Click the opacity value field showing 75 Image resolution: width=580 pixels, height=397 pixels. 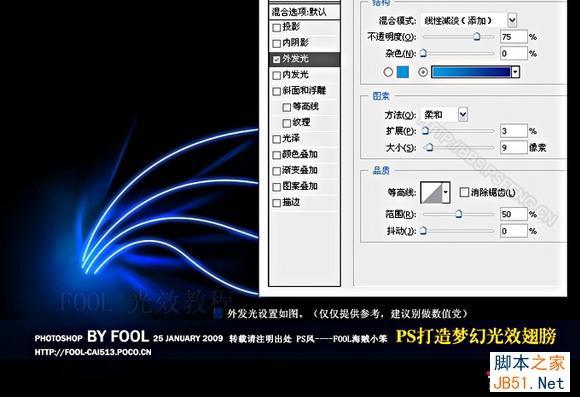(513, 37)
